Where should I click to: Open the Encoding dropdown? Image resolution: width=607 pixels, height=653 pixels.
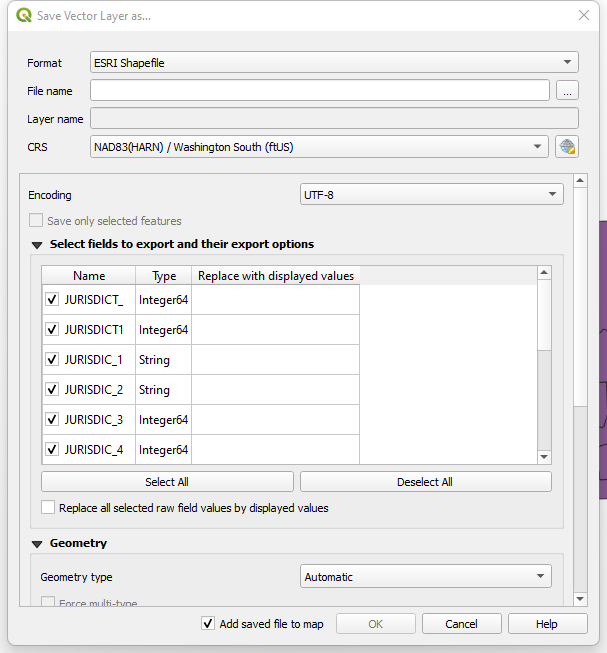[x=432, y=195]
